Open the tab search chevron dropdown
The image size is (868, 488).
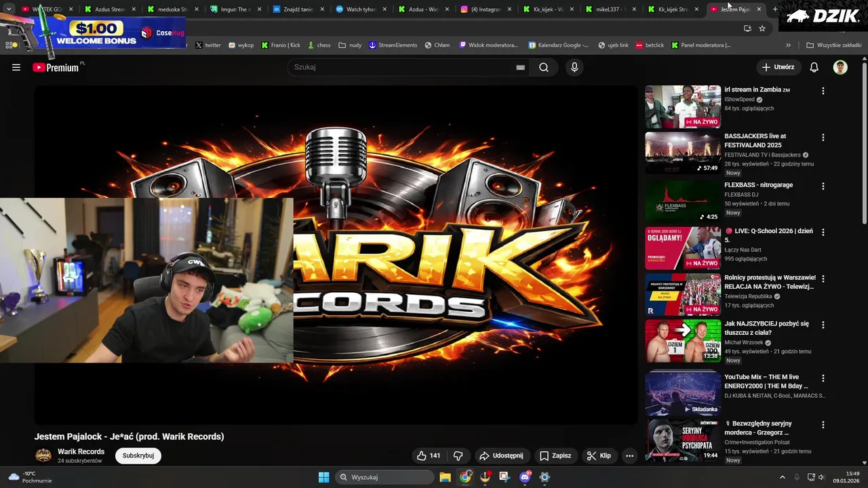point(9,9)
